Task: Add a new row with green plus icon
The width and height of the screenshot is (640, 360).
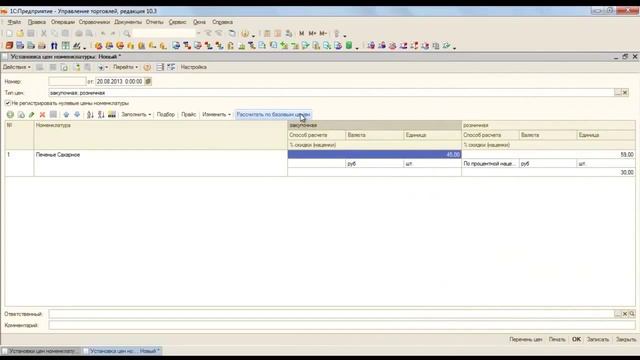Action: point(10,115)
